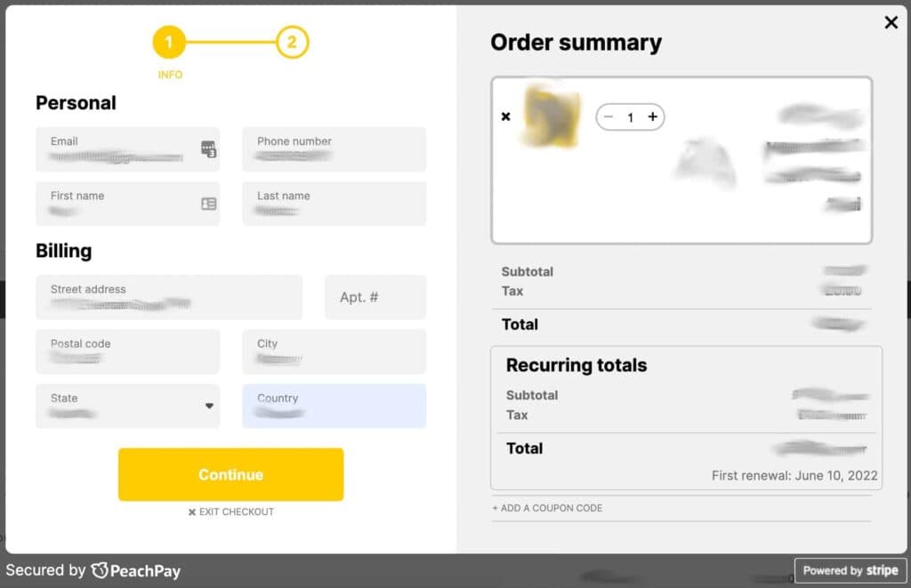Jump to step 2 in checkout

[292, 42]
